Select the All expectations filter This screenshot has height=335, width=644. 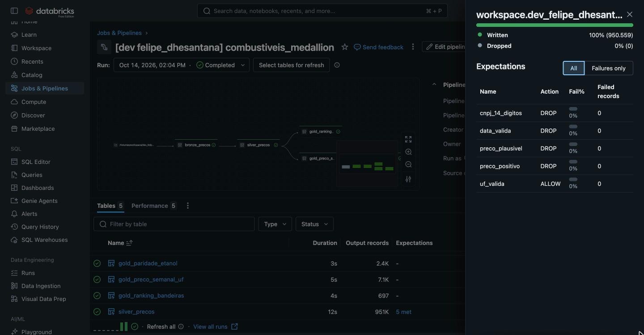pyautogui.click(x=574, y=68)
